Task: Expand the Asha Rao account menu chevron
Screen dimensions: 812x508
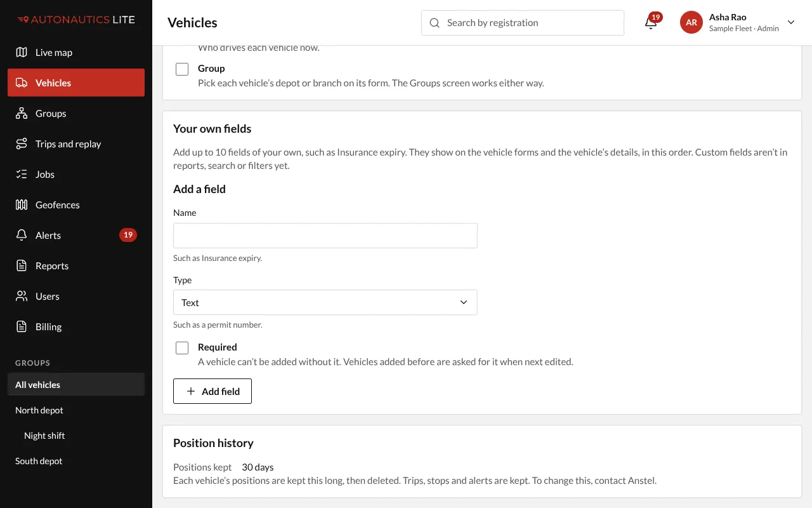Action: [791, 22]
